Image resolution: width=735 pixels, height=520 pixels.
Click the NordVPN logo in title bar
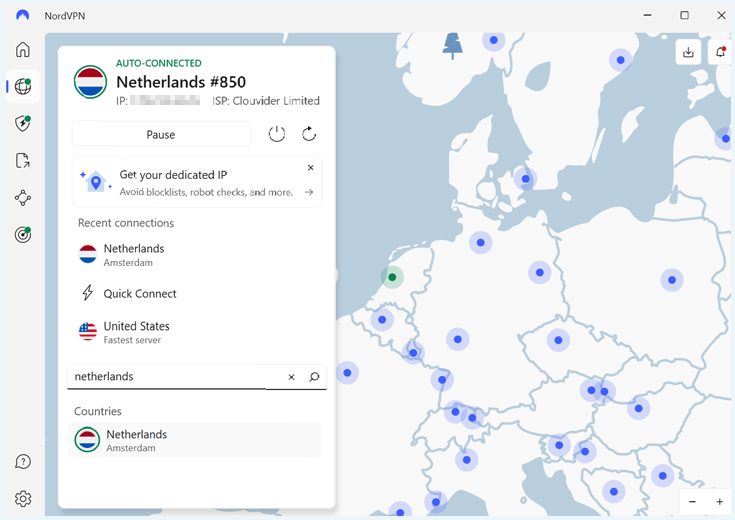click(x=22, y=15)
